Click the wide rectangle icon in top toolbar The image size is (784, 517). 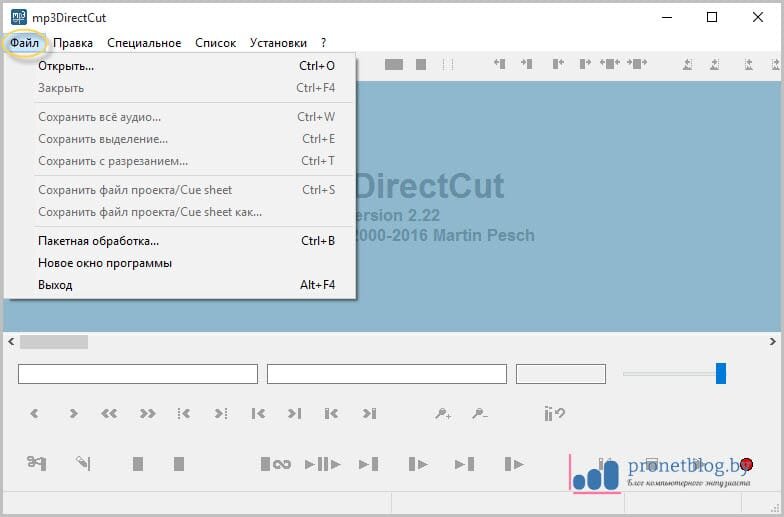tap(394, 64)
